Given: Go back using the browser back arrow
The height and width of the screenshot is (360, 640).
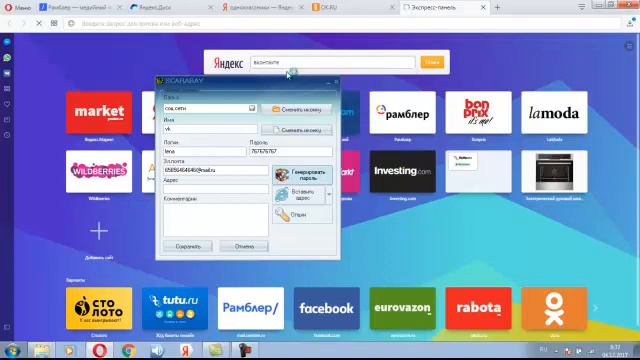Looking at the screenshot, I should pos(10,24).
